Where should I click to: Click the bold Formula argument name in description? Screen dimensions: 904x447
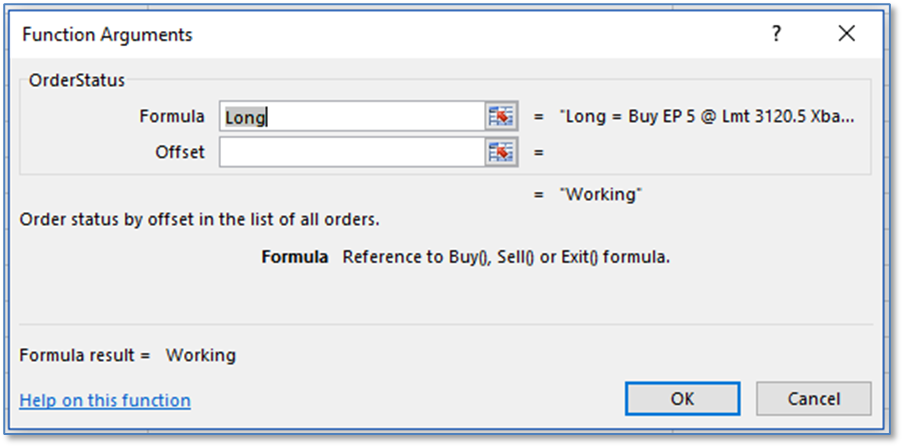coord(294,256)
